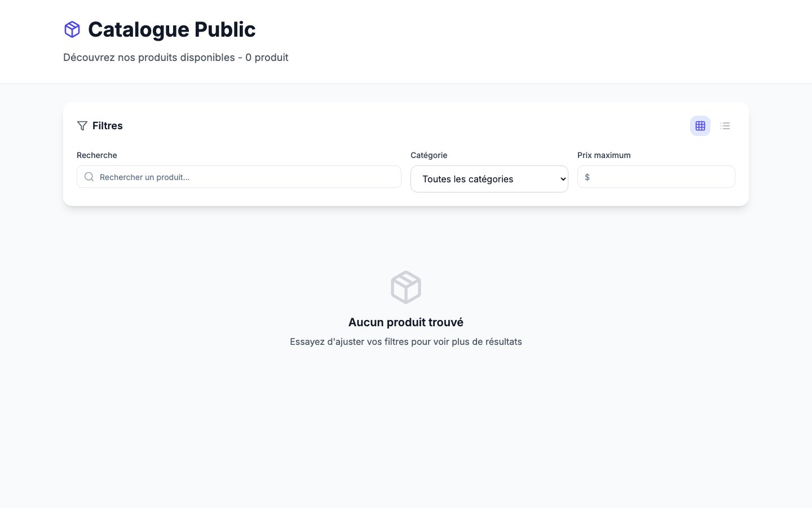Focus the 'Rechercher un produit...' field

(239, 177)
